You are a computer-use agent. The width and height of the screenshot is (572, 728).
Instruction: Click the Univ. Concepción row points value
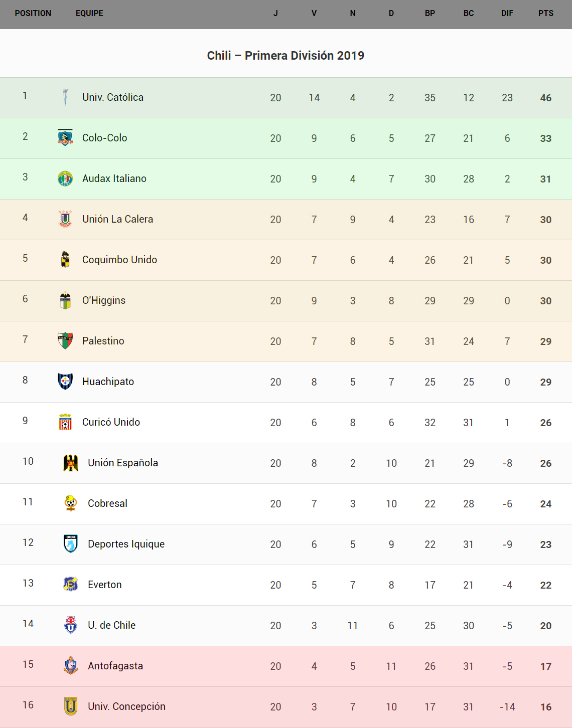click(545, 707)
